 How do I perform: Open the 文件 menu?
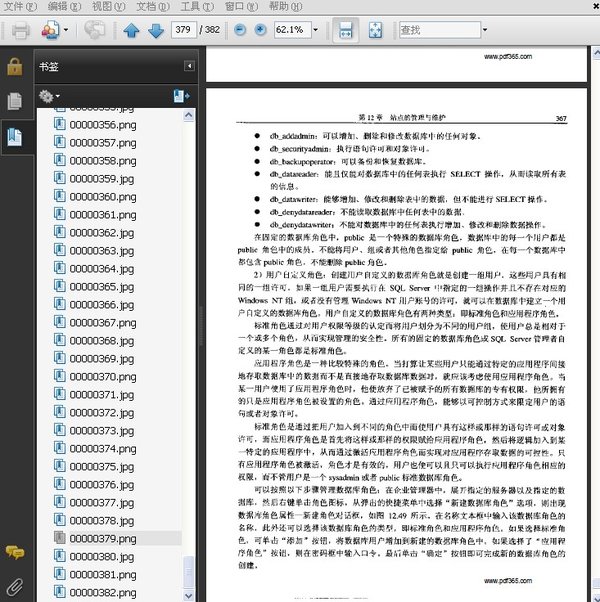[x=20, y=6]
